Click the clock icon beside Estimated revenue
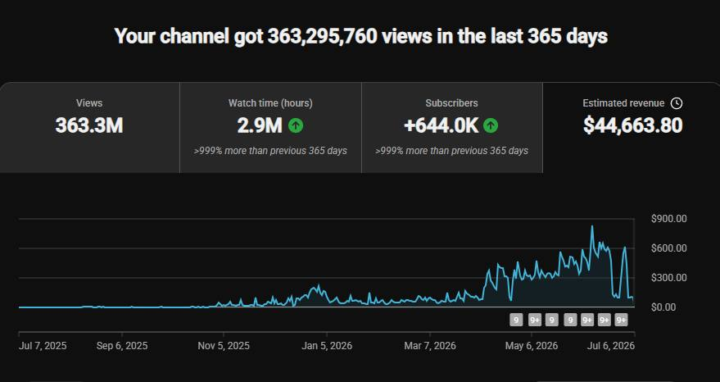Screen dimensions: 720x382 (x=676, y=103)
